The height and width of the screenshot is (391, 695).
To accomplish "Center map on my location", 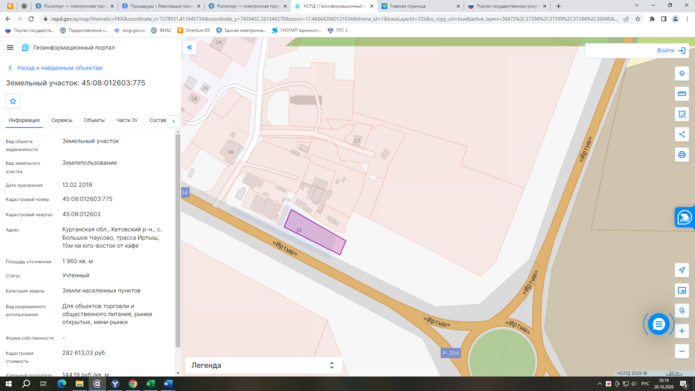I will tap(682, 270).
